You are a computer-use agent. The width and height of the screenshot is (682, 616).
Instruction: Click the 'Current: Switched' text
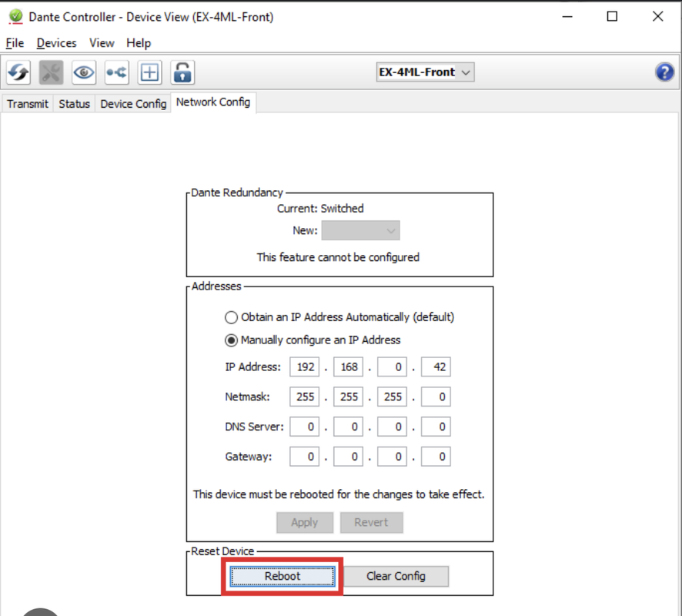click(320, 209)
